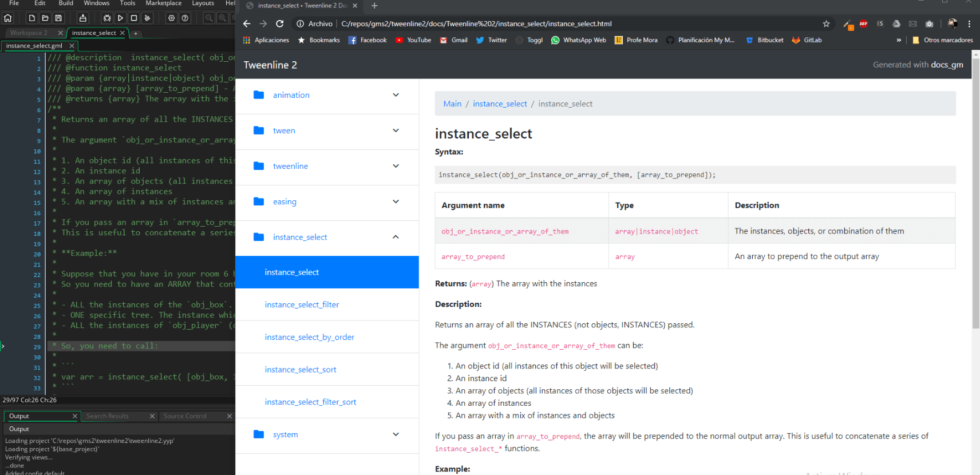The height and width of the screenshot is (475, 980).
Task: Open the instance_select_filter_sort doc page
Action: (310, 402)
